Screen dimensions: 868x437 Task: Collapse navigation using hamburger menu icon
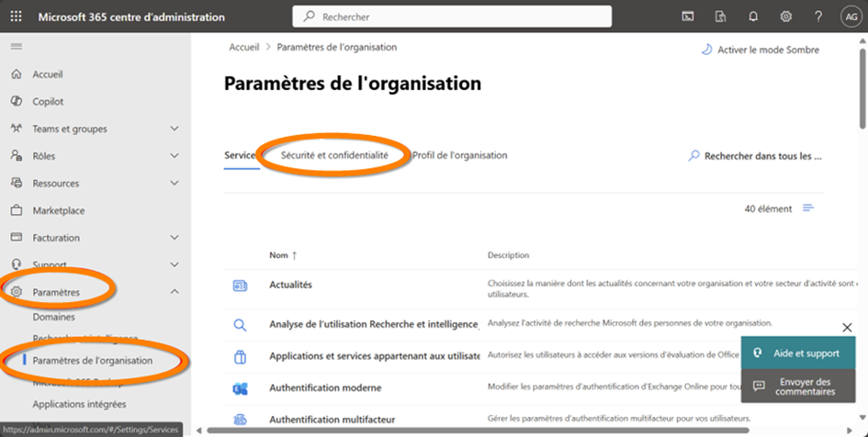click(x=17, y=46)
